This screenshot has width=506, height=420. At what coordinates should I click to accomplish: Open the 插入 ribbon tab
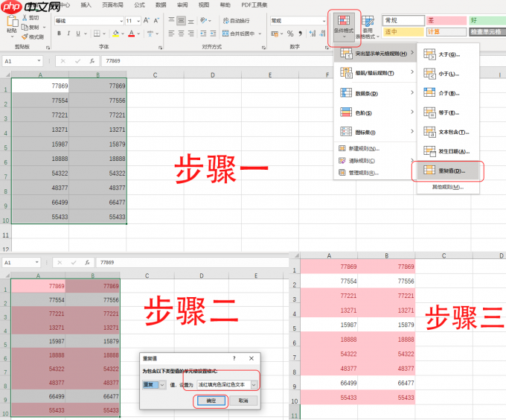point(86,5)
